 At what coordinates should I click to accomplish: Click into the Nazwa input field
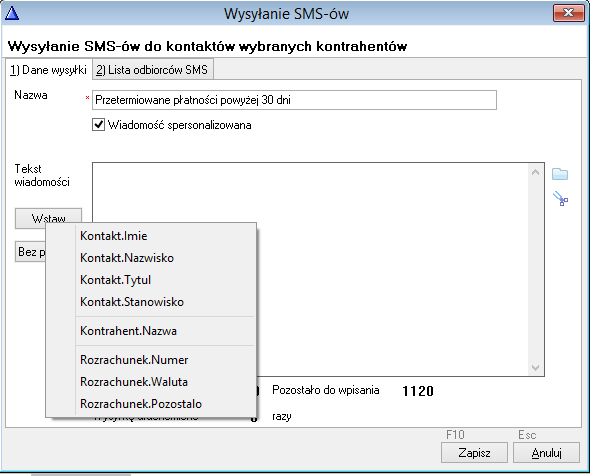(x=294, y=100)
